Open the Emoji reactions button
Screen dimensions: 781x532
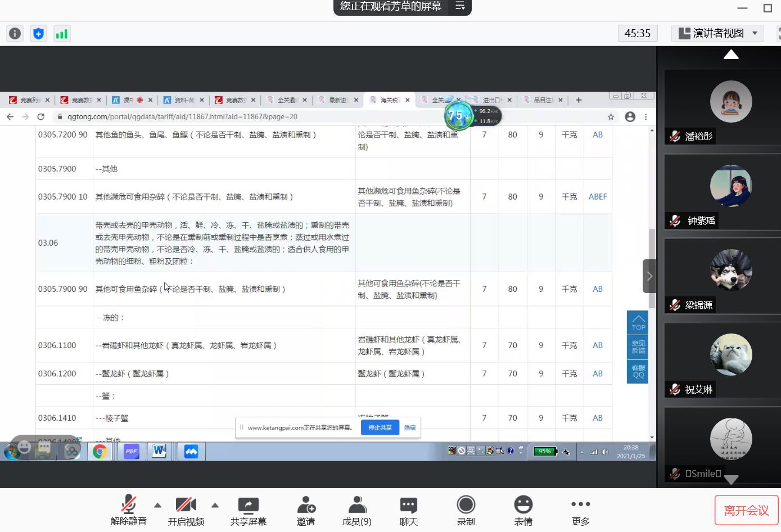[x=523, y=511]
